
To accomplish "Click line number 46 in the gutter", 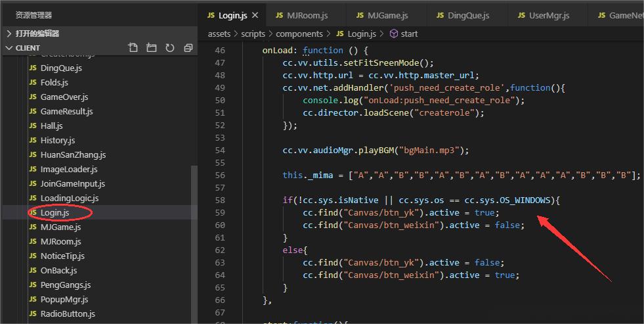I will point(220,50).
